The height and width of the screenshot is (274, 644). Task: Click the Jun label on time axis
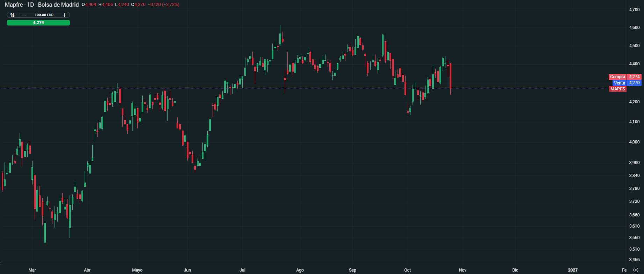(187, 270)
